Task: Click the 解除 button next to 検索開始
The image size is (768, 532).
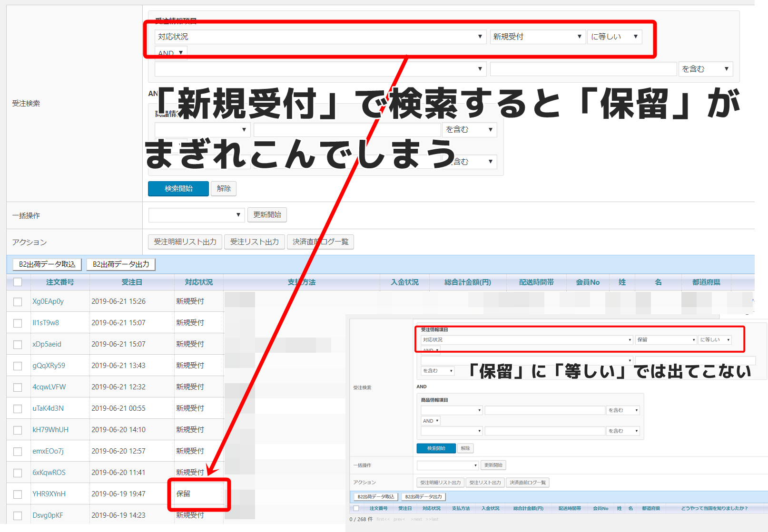Action: pyautogui.click(x=224, y=189)
